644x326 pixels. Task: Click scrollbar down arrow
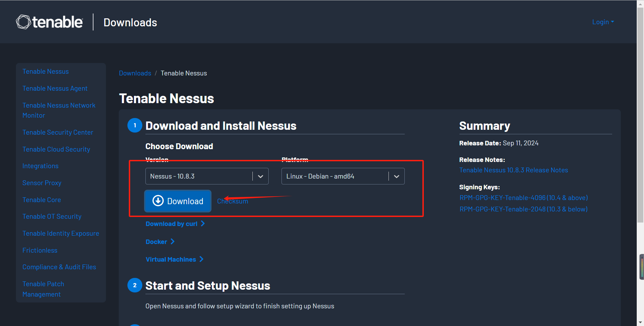(640, 323)
